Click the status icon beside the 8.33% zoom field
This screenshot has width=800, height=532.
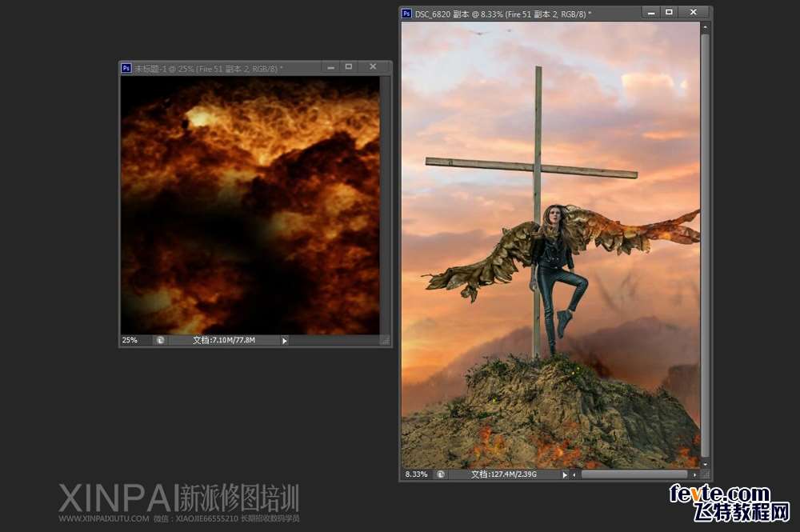point(440,474)
